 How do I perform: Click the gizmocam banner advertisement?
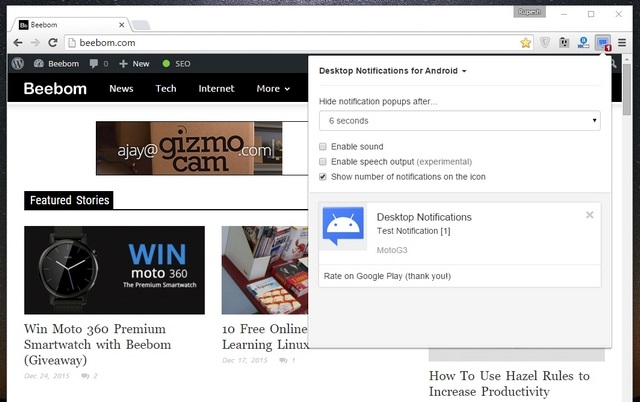[x=202, y=148]
